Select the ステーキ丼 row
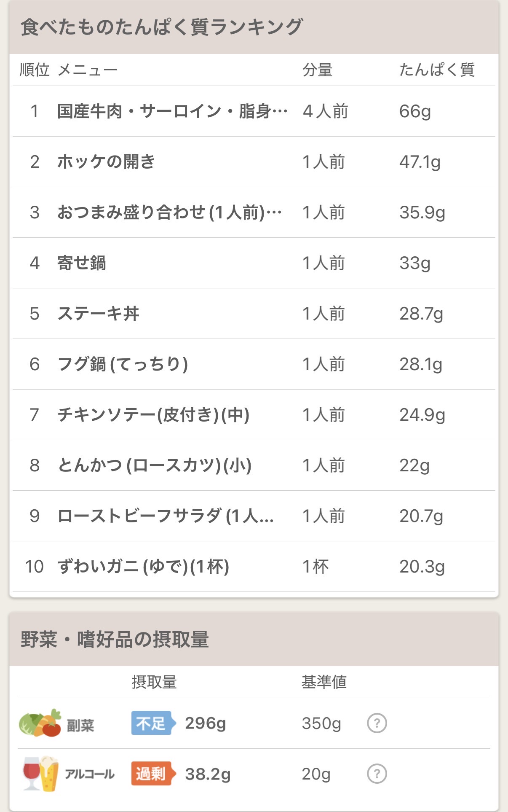 (98, 314)
